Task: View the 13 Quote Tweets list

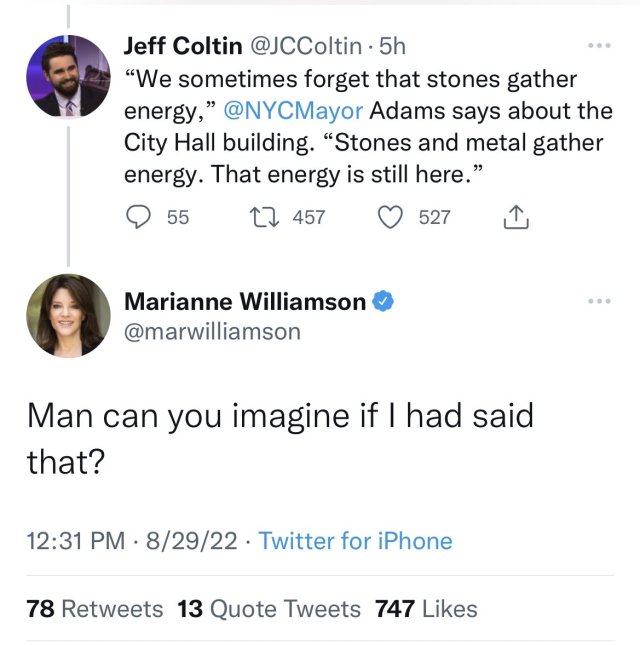Action: point(270,608)
